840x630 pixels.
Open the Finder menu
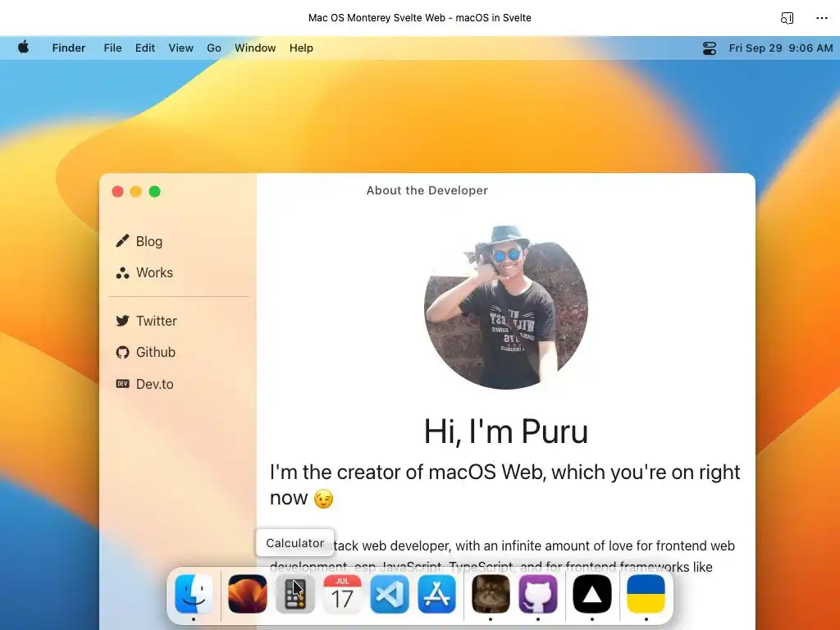[69, 48]
